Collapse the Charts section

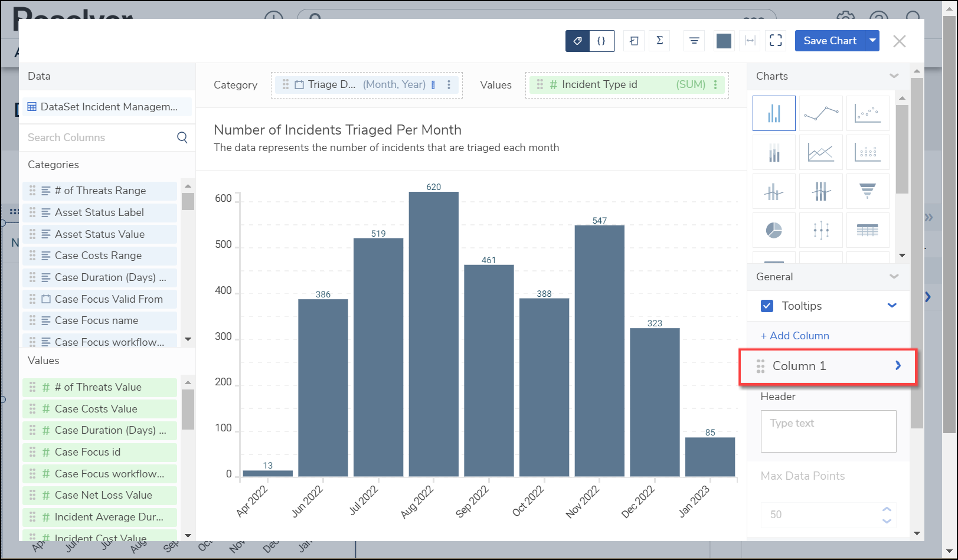point(894,76)
